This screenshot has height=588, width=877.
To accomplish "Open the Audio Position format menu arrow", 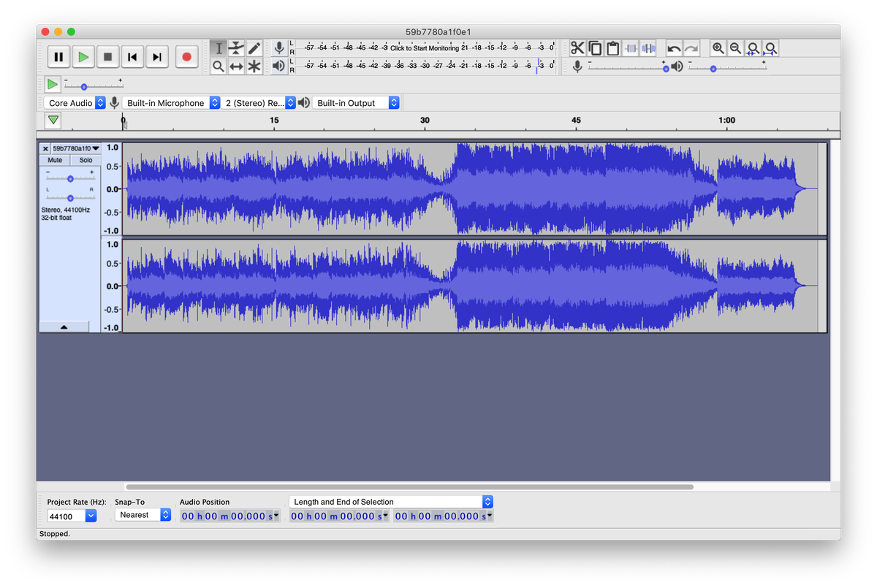I will pos(277,516).
